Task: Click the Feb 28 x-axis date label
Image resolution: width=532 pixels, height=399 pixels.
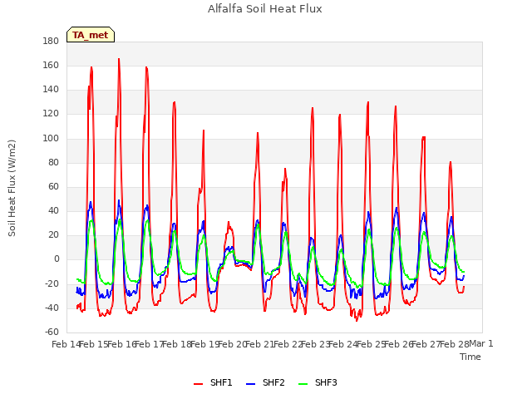Action: pyautogui.click(x=454, y=344)
